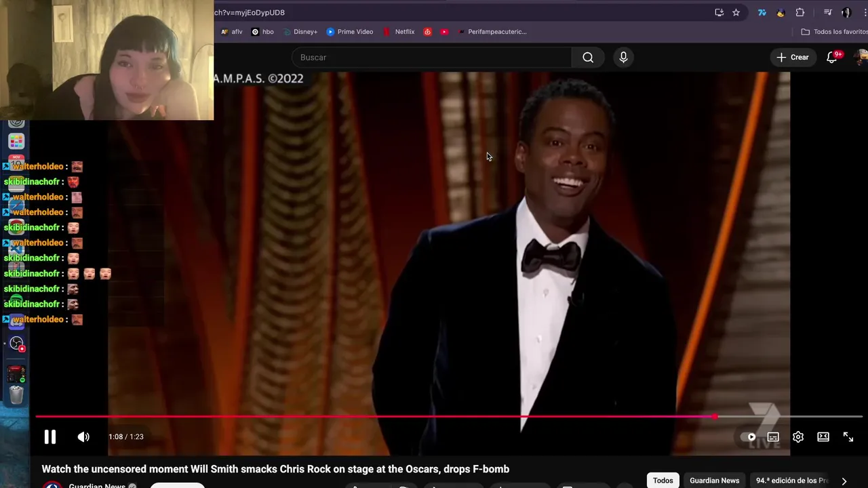The image size is (868, 488).
Task: Open the YouTube icon bookmark
Action: (x=444, y=32)
